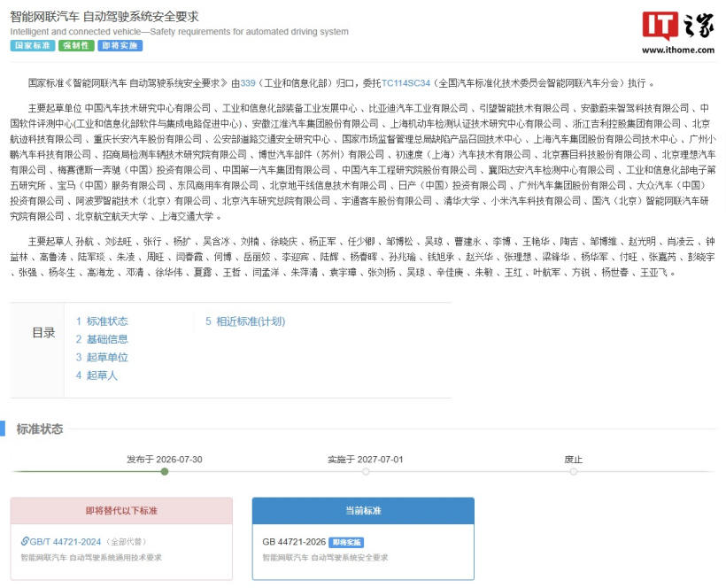Screen dimensions: 726x588
Task: Jump to 5 相近标准(计划) in contents
Action: [245, 321]
